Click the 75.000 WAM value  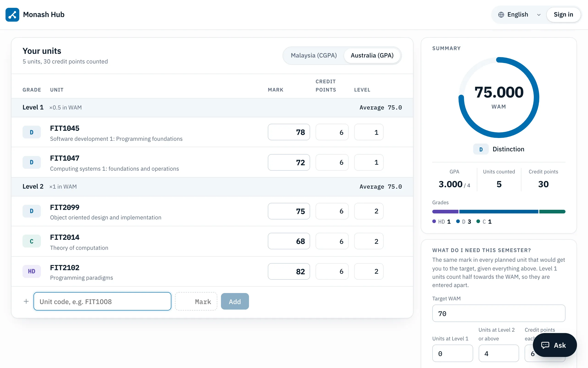[x=499, y=92]
